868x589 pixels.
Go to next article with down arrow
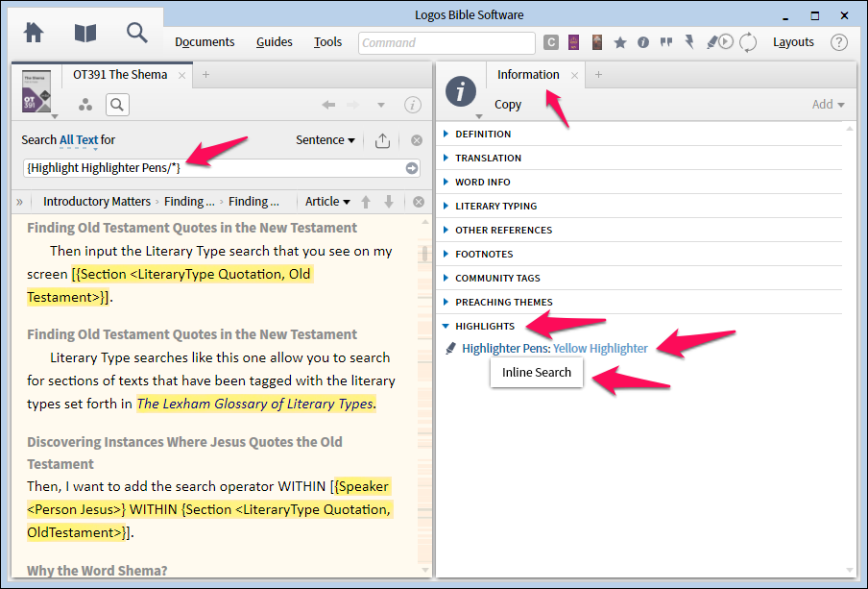point(389,202)
